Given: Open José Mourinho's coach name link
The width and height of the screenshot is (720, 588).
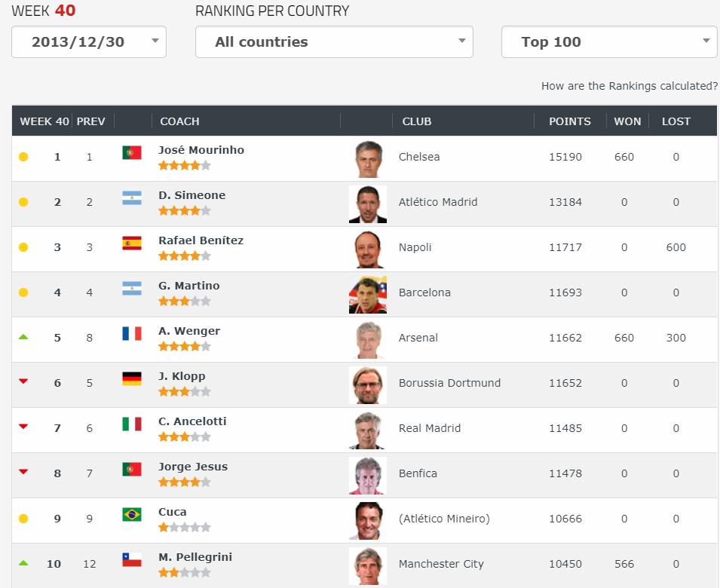Looking at the screenshot, I should coord(201,150).
